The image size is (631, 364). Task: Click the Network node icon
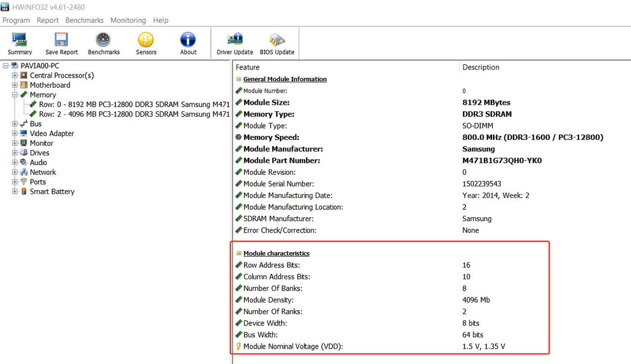pos(24,172)
